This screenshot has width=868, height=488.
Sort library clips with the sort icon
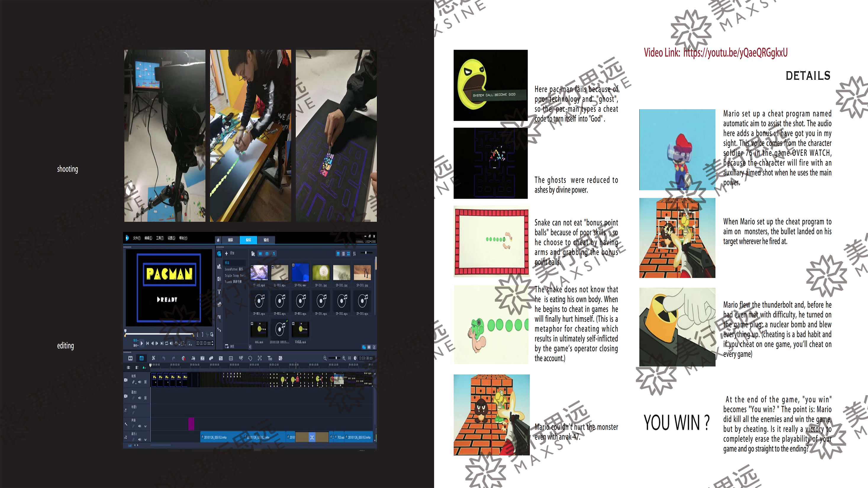click(355, 253)
